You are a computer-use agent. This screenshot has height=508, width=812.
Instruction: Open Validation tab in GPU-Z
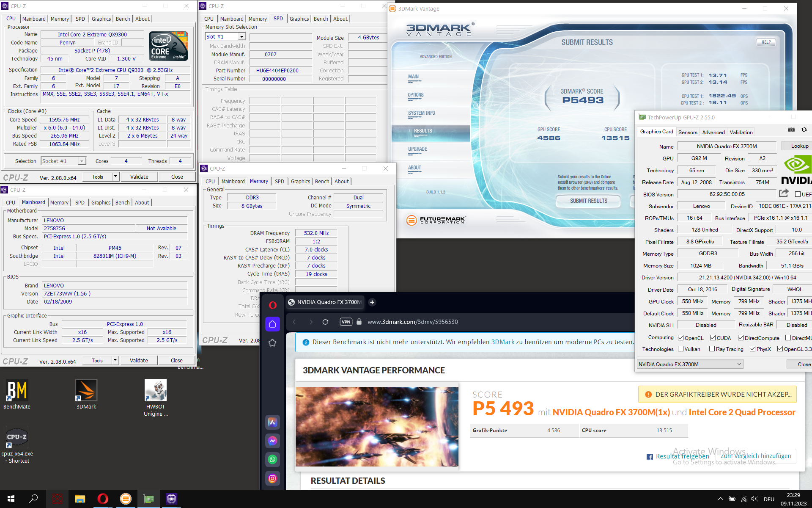(741, 132)
